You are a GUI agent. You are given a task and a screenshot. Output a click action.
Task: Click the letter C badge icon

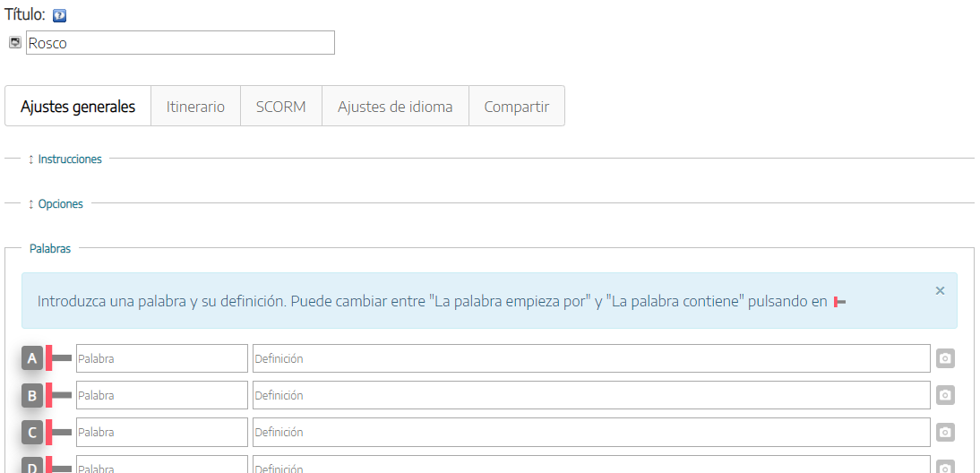pyautogui.click(x=32, y=433)
